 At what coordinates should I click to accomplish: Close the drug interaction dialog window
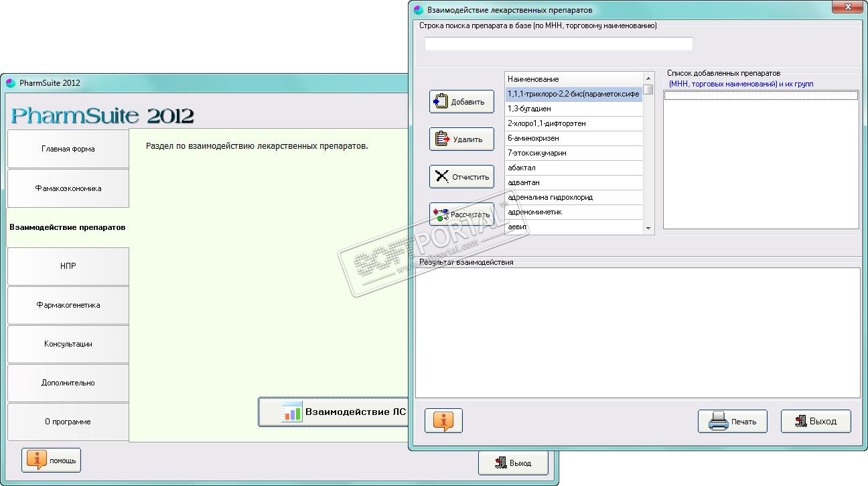coord(847,7)
